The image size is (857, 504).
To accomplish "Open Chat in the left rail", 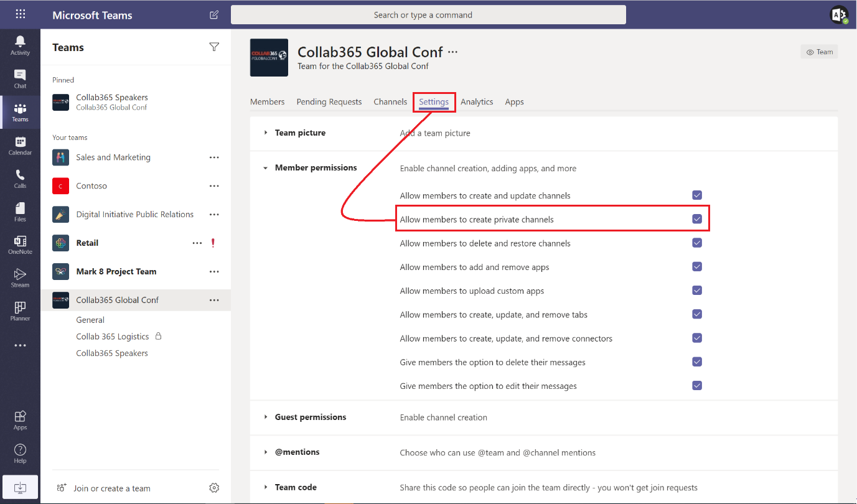I will 20,78.
